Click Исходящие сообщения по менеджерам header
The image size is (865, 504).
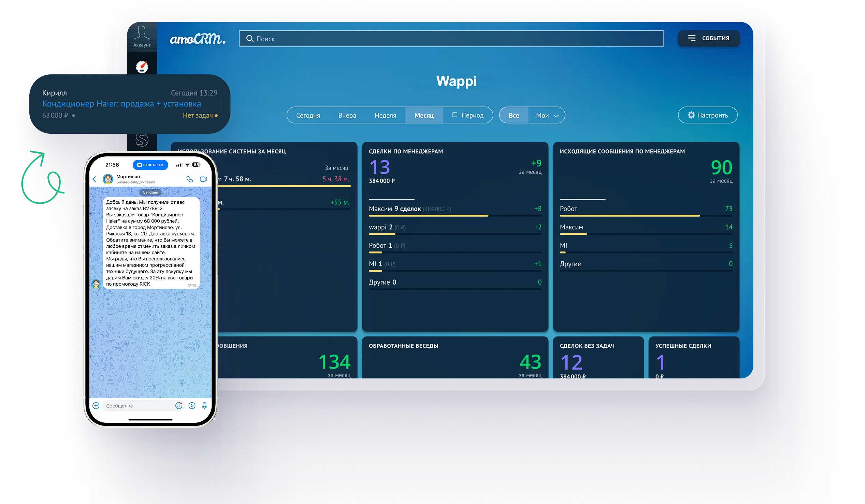(x=622, y=152)
